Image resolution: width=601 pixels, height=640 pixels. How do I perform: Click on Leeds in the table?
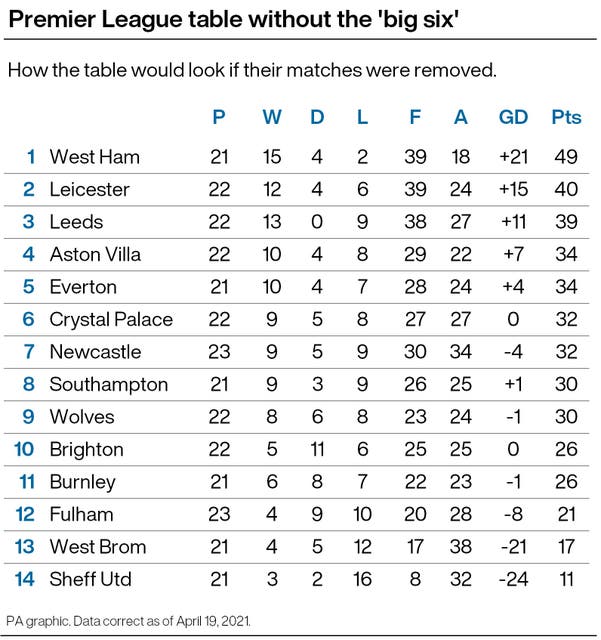pos(76,221)
